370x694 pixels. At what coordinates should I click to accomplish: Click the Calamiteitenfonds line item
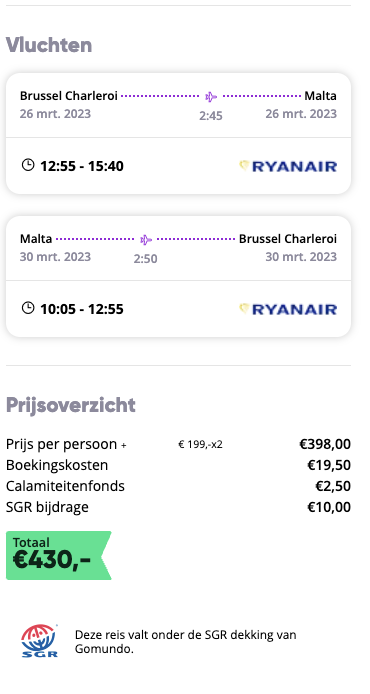pyautogui.click(x=178, y=486)
